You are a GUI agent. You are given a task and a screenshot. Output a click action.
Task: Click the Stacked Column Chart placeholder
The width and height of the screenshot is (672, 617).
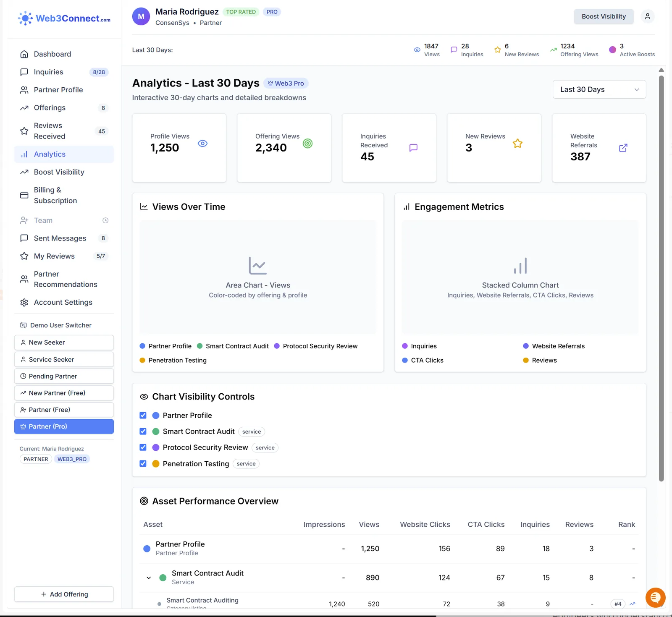[x=520, y=277]
